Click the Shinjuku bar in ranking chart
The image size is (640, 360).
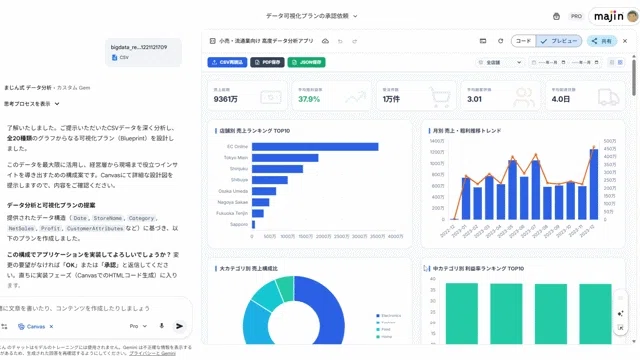pyautogui.click(x=277, y=169)
